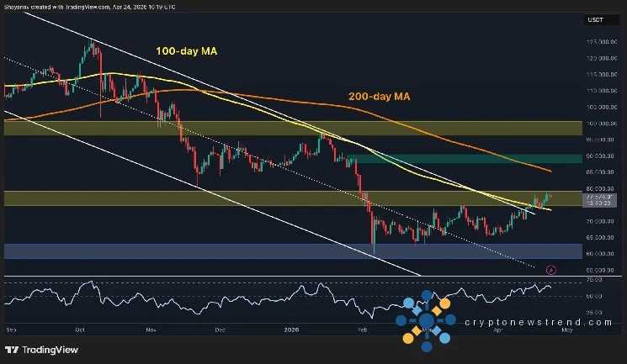
Task: Click the Feb label on time axis
Action: (361, 331)
